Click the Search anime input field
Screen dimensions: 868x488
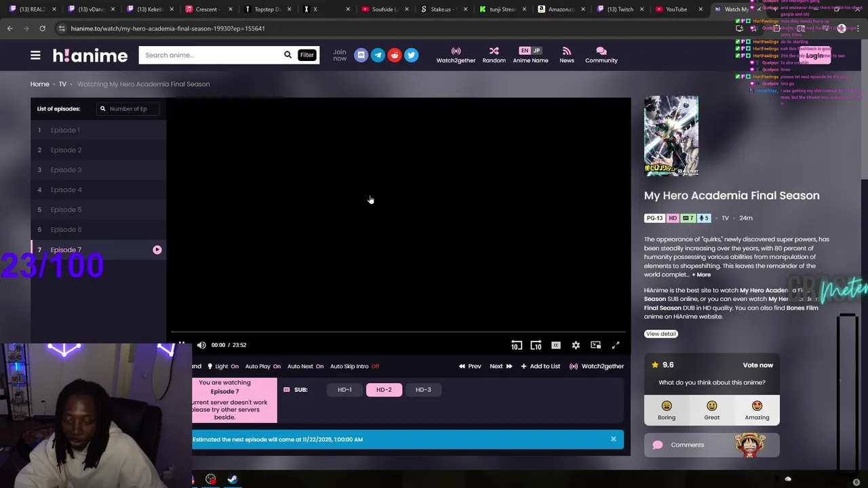pyautogui.click(x=210, y=55)
